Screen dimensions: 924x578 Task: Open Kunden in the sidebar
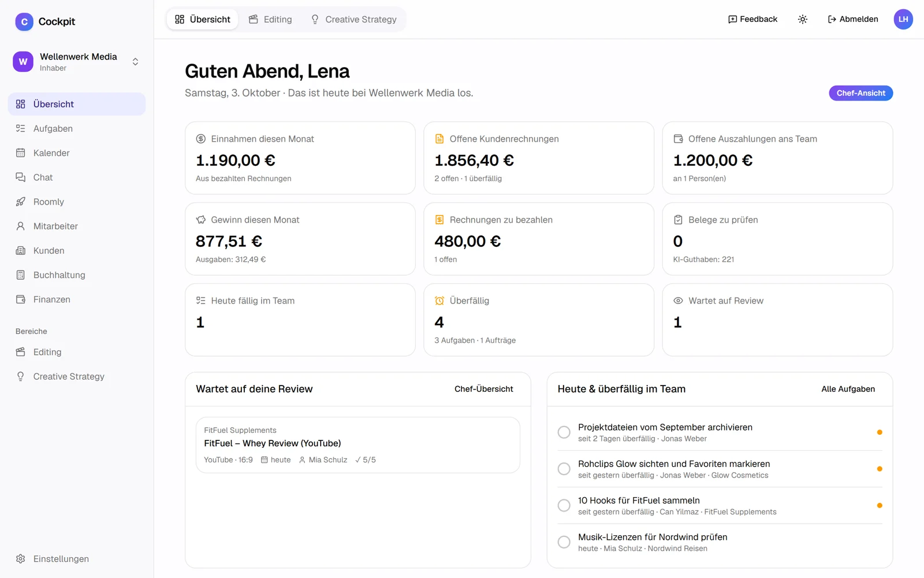(x=77, y=250)
